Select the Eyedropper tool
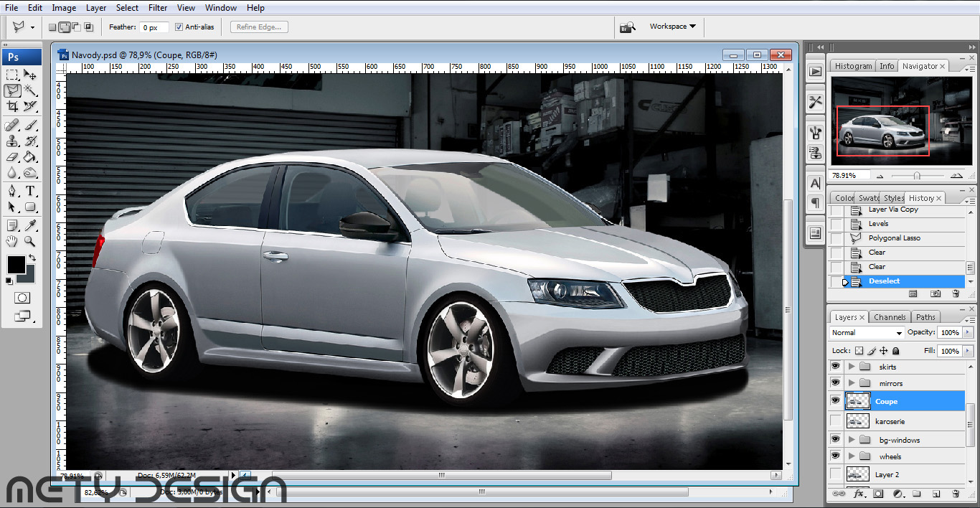The image size is (980, 508). (x=30, y=225)
